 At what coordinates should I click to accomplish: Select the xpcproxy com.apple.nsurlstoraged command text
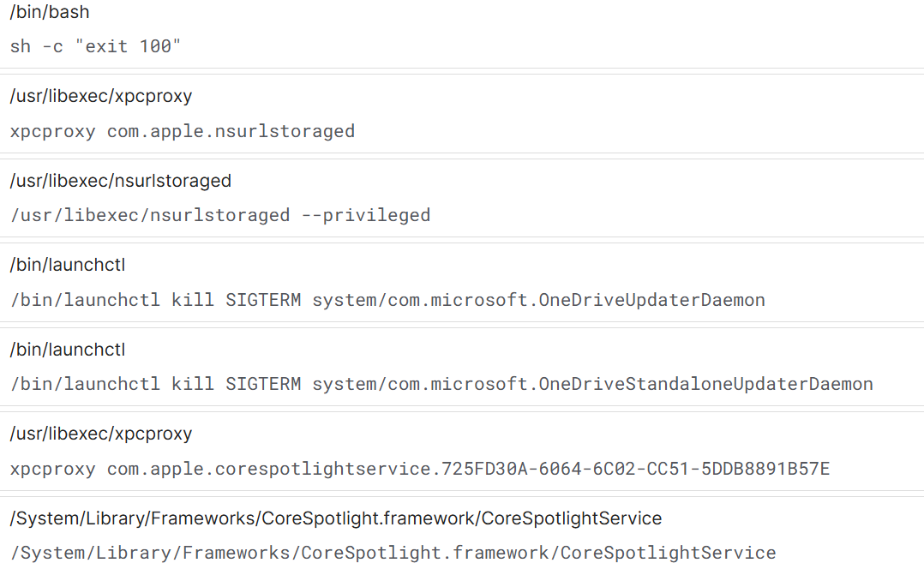(x=183, y=131)
